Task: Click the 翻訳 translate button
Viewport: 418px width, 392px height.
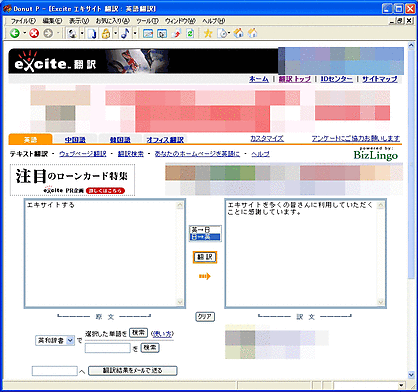Action: pyautogui.click(x=205, y=257)
